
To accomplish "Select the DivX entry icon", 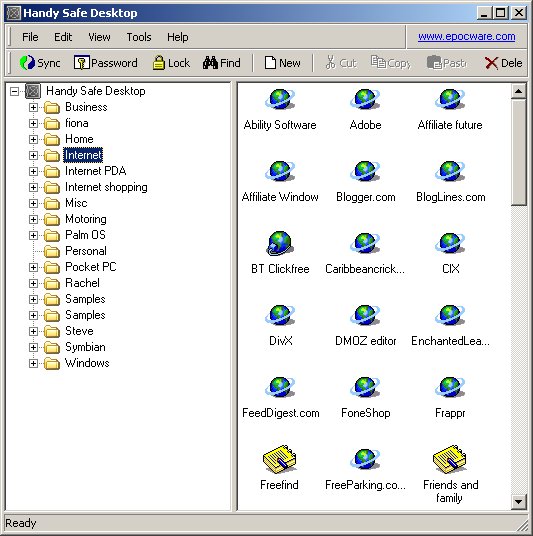I will coord(280,315).
